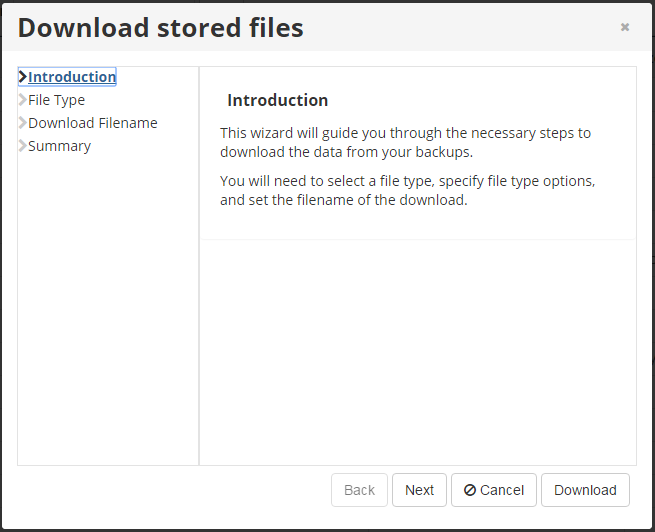Click the ban icon inside Cancel
The height and width of the screenshot is (532, 655).
pos(470,490)
